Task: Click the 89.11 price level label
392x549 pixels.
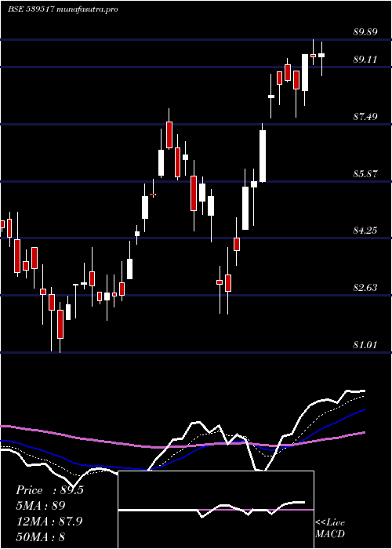Action: click(365, 60)
